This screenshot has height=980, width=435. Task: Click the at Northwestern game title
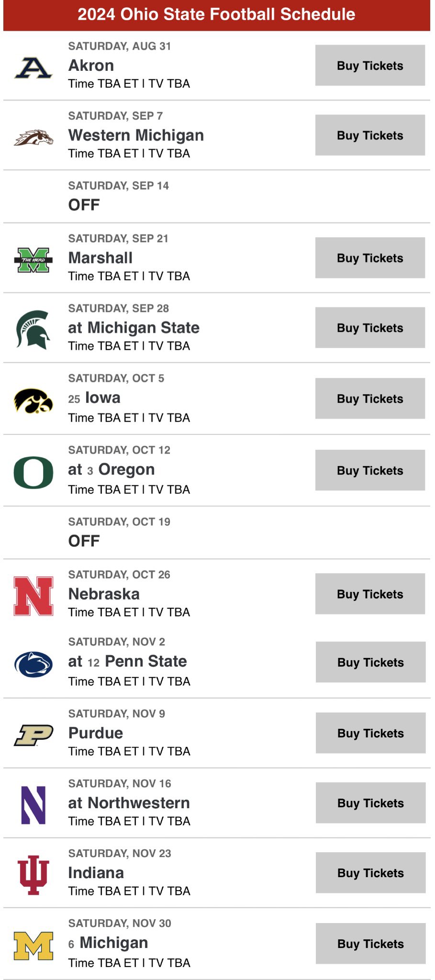tap(129, 803)
